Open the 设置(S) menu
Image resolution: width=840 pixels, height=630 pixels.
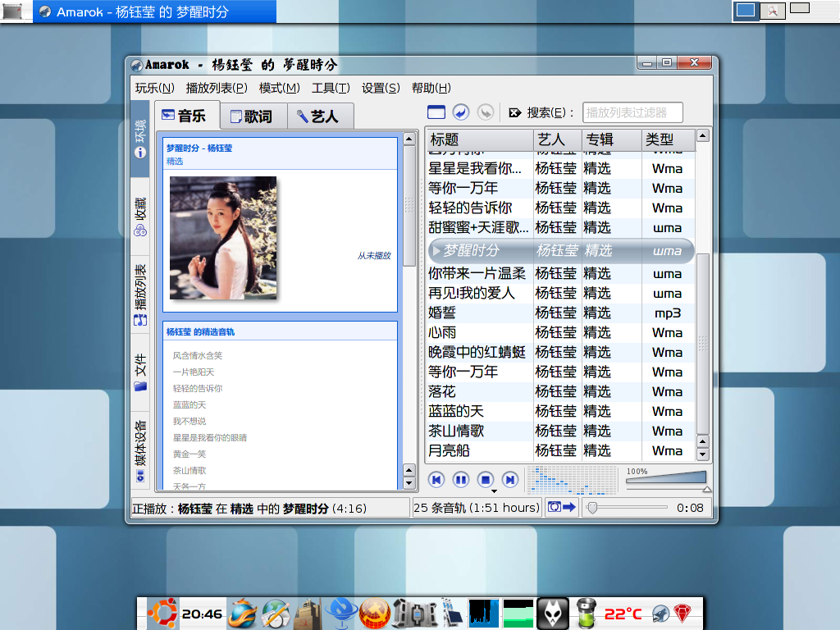(x=381, y=88)
